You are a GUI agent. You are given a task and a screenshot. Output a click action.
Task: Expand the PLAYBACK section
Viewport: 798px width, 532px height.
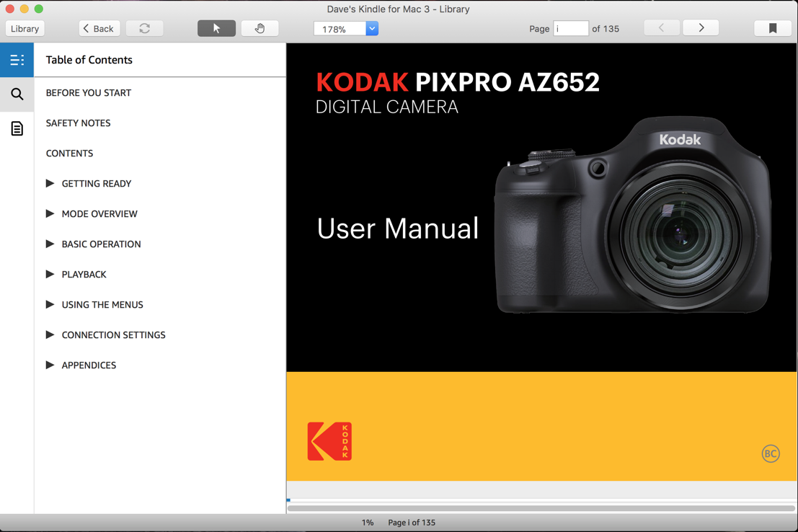pos(50,275)
